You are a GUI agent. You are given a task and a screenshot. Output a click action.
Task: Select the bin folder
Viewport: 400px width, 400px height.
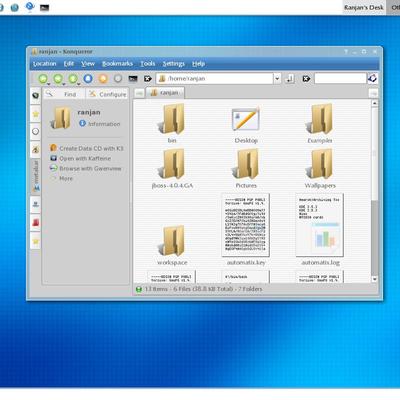click(x=172, y=123)
